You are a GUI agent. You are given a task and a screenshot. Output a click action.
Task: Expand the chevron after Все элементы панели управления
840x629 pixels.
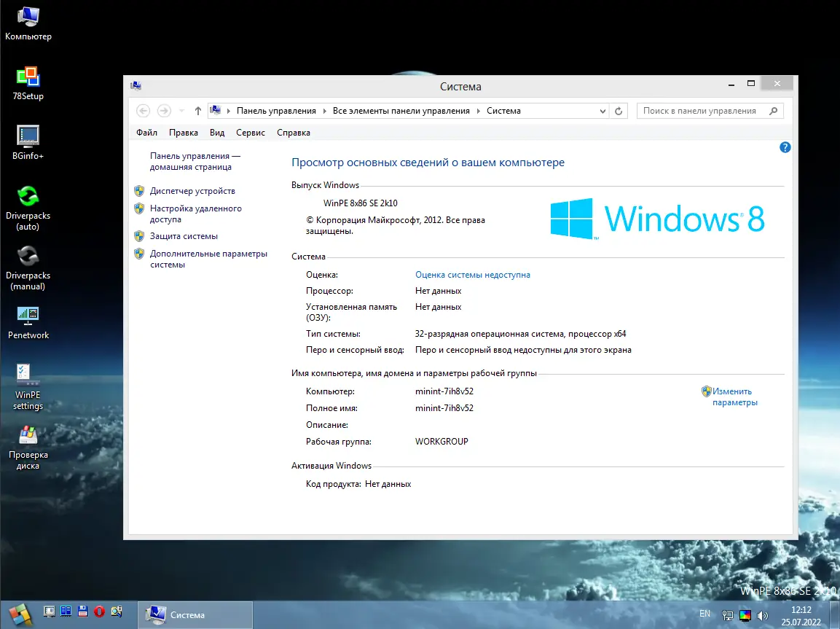tap(479, 111)
